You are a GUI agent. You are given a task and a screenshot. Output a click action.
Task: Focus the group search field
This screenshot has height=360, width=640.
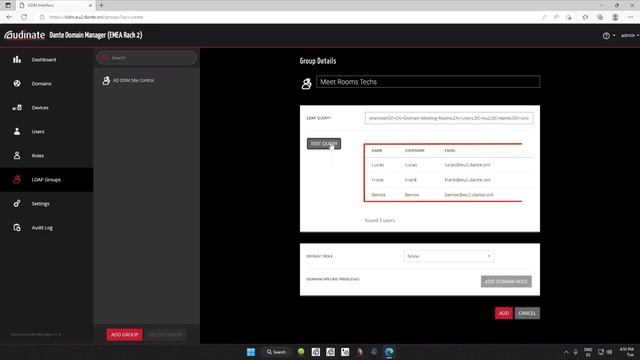tap(147, 58)
